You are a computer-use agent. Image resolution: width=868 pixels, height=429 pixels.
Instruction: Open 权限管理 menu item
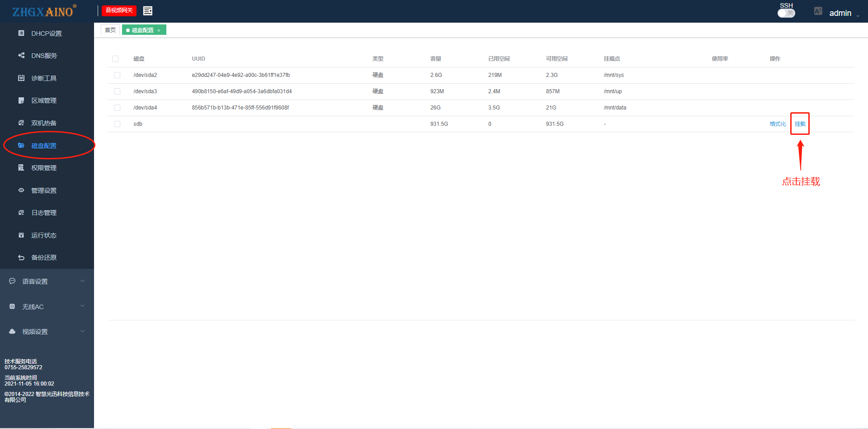pos(44,168)
